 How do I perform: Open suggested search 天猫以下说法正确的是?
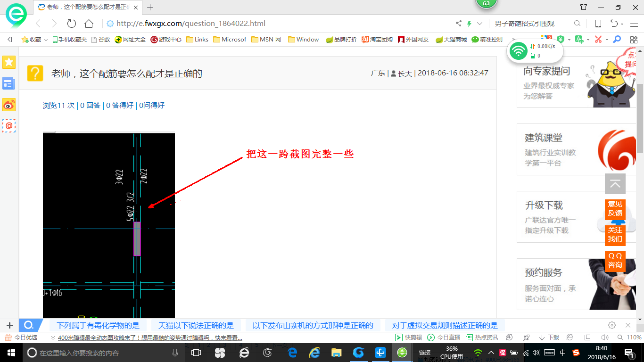click(196, 325)
